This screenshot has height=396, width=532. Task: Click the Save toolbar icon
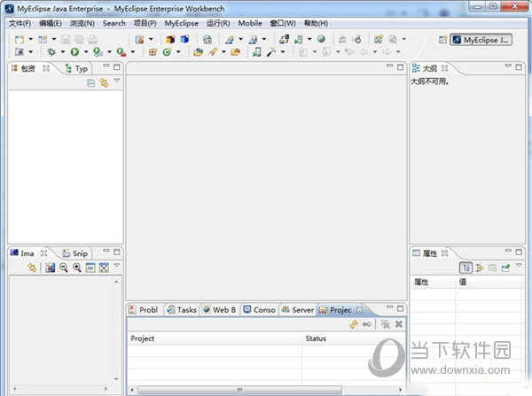pyautogui.click(x=66, y=39)
